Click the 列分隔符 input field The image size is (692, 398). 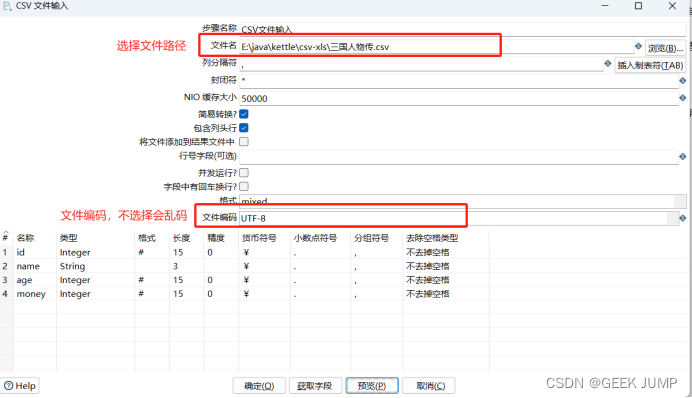421,64
